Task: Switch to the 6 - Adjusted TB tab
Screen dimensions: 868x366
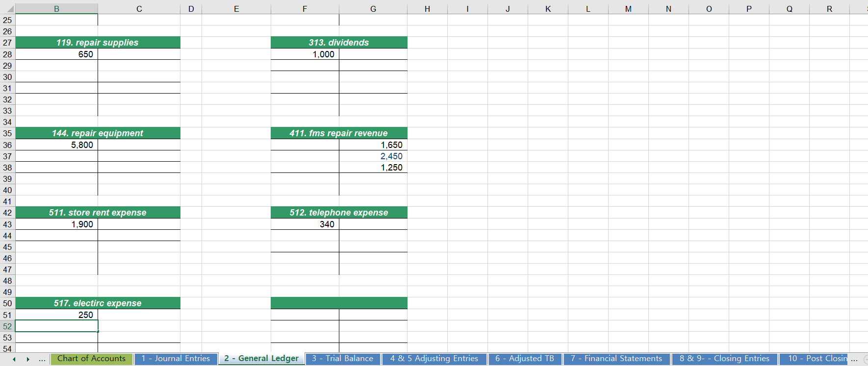Action: click(525, 359)
